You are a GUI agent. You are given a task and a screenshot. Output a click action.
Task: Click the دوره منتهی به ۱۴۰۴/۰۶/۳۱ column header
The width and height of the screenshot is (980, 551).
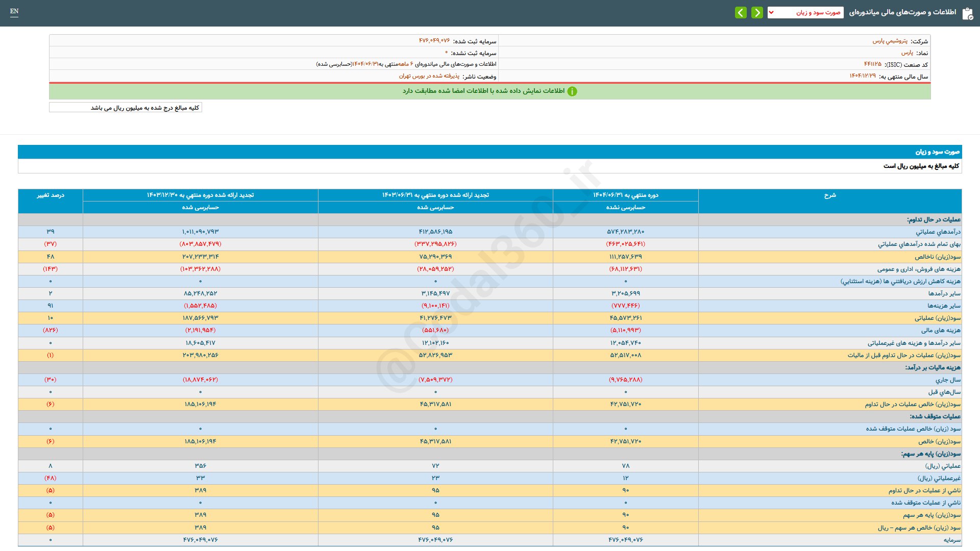point(625,195)
